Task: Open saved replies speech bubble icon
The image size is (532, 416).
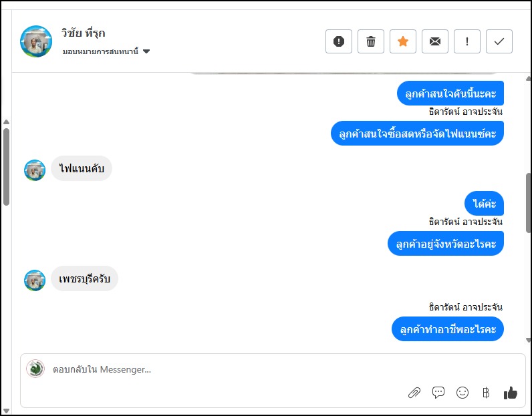Action: (x=438, y=393)
